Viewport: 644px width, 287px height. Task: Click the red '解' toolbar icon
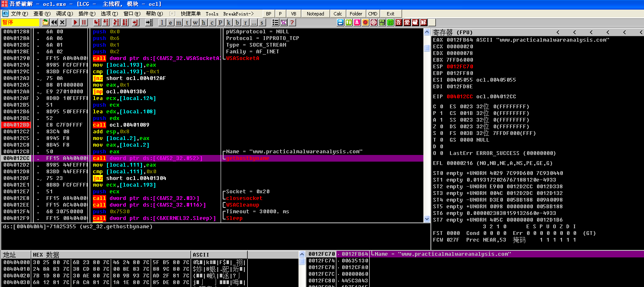(x=423, y=22)
